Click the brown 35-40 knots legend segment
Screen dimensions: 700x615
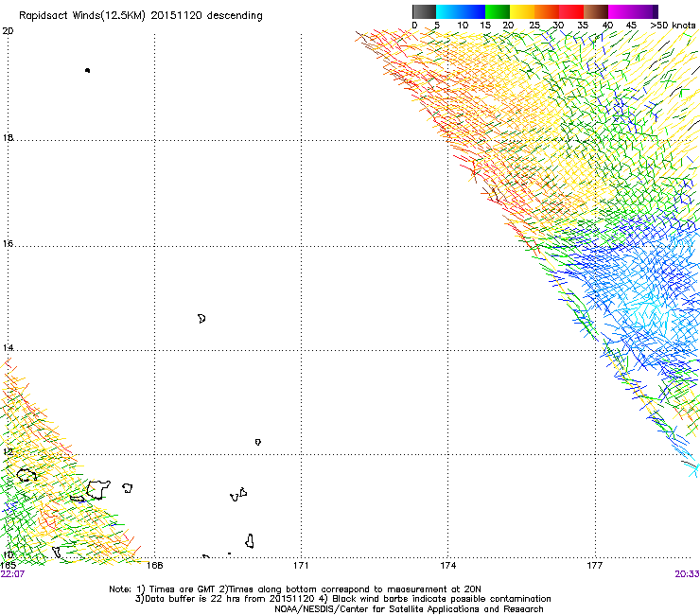(x=596, y=11)
